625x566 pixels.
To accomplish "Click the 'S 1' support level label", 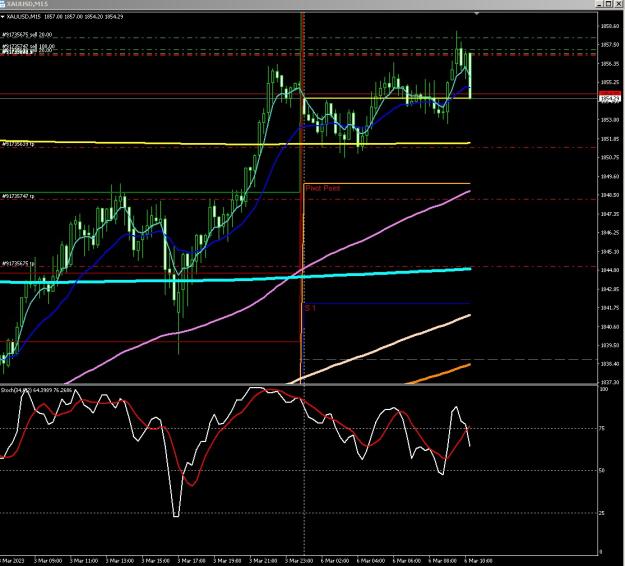I will click(x=310, y=308).
